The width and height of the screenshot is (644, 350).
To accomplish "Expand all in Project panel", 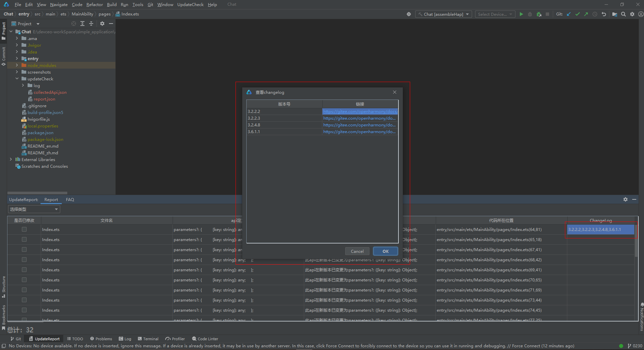I will [x=82, y=24].
